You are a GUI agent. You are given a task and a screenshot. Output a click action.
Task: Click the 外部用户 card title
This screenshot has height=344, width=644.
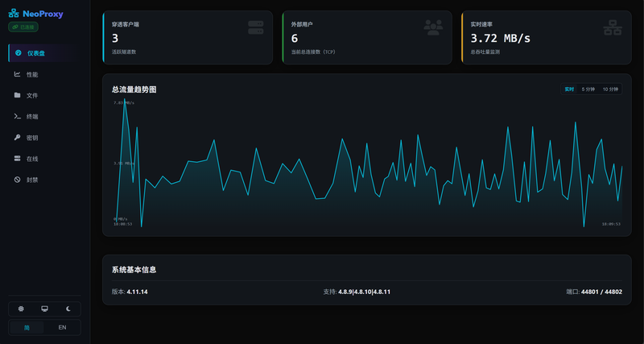(302, 25)
